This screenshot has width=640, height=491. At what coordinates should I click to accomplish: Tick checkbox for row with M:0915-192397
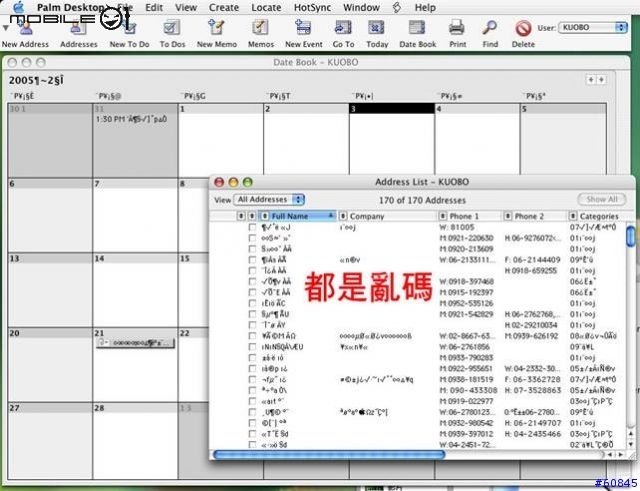[252, 293]
